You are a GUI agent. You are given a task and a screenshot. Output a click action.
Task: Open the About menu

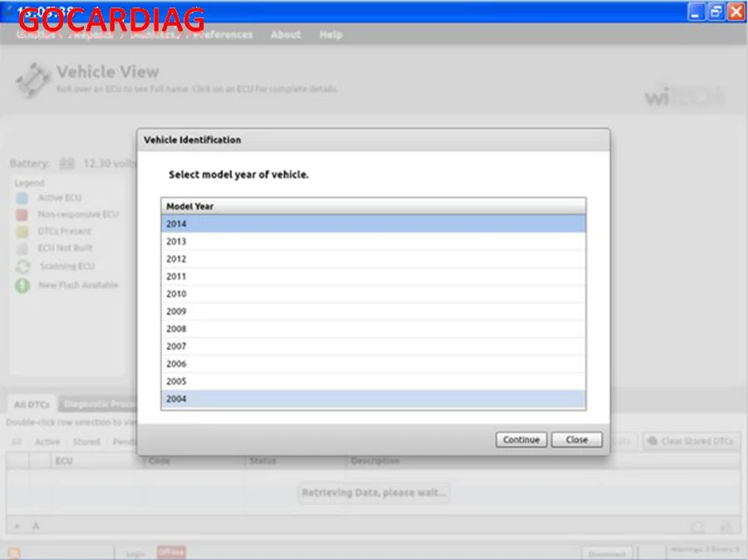pos(286,35)
